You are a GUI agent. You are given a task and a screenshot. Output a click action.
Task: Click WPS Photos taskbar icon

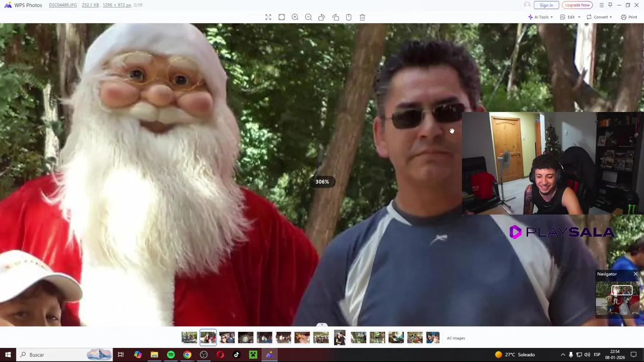point(270,354)
